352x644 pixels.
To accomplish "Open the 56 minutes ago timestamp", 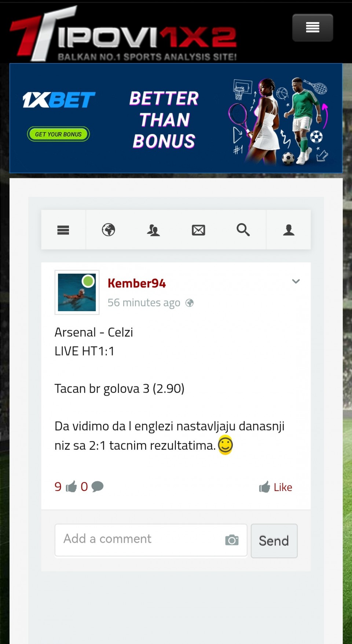I will (144, 303).
